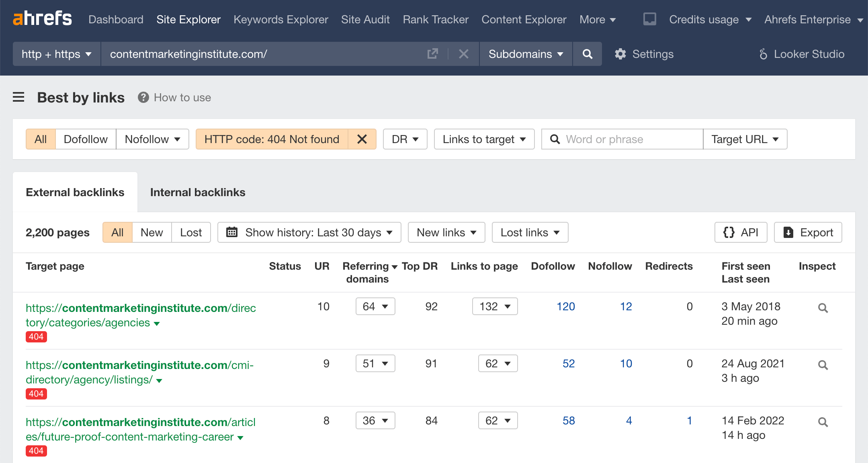Image resolution: width=868 pixels, height=463 pixels.
Task: Click the Ahrefs logo
Action: tap(42, 19)
